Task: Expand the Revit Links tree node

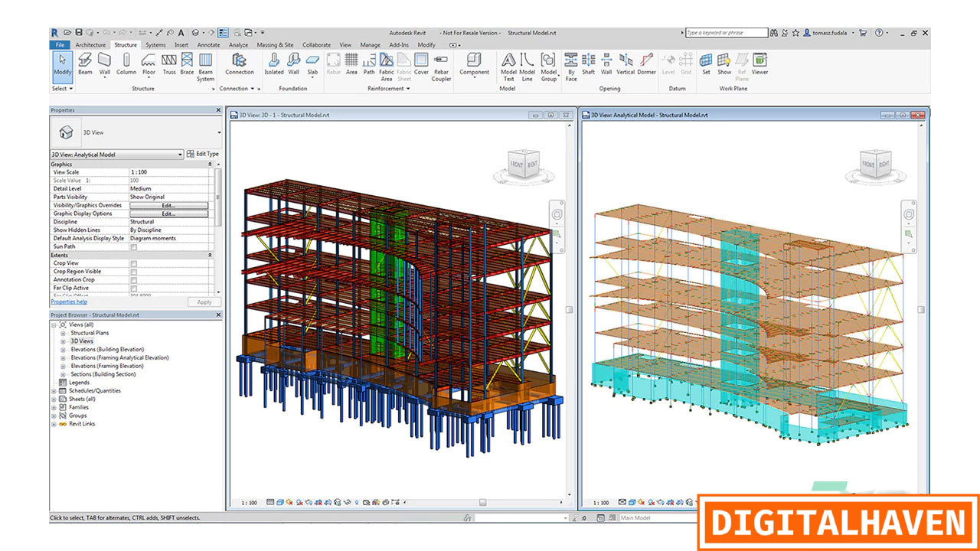Action: (x=54, y=424)
